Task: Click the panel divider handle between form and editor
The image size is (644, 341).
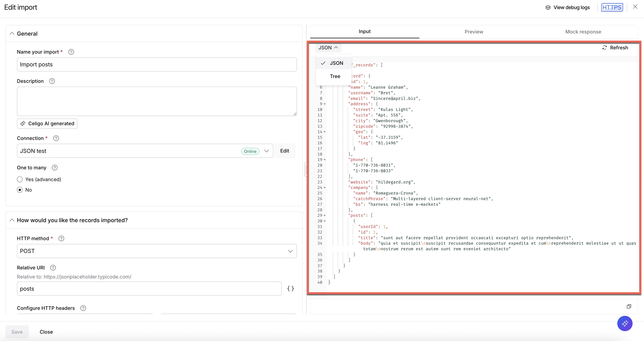Action: (306, 170)
